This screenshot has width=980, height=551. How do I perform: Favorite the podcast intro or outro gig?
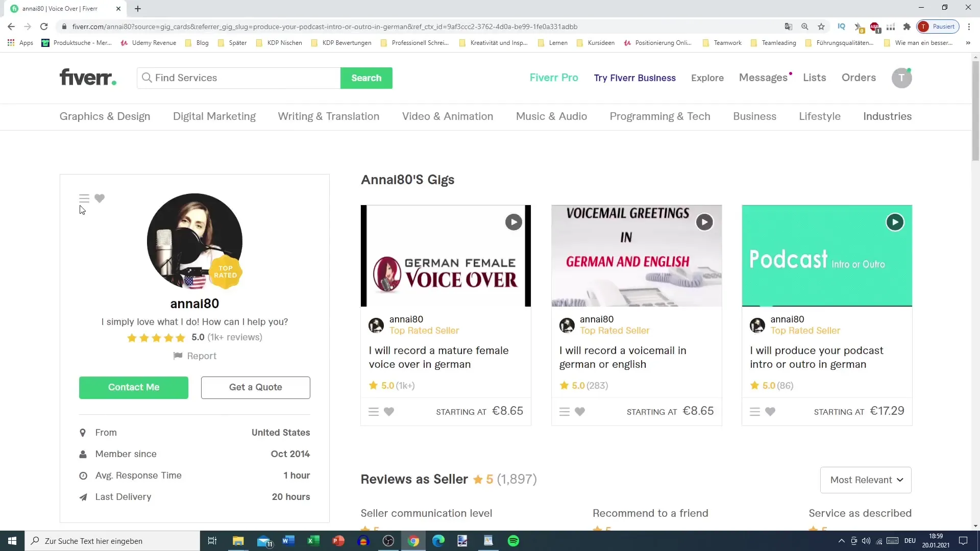click(x=770, y=412)
